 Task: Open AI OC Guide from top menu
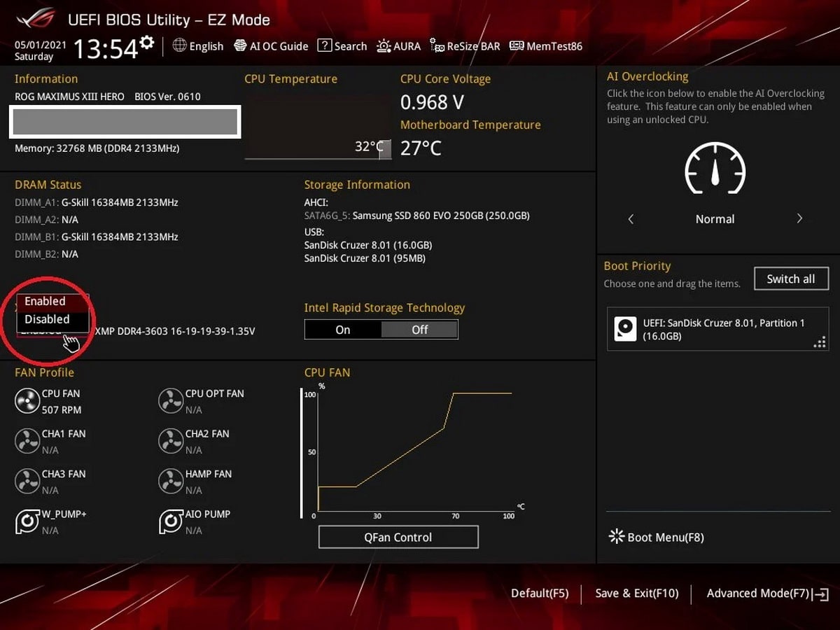click(271, 46)
